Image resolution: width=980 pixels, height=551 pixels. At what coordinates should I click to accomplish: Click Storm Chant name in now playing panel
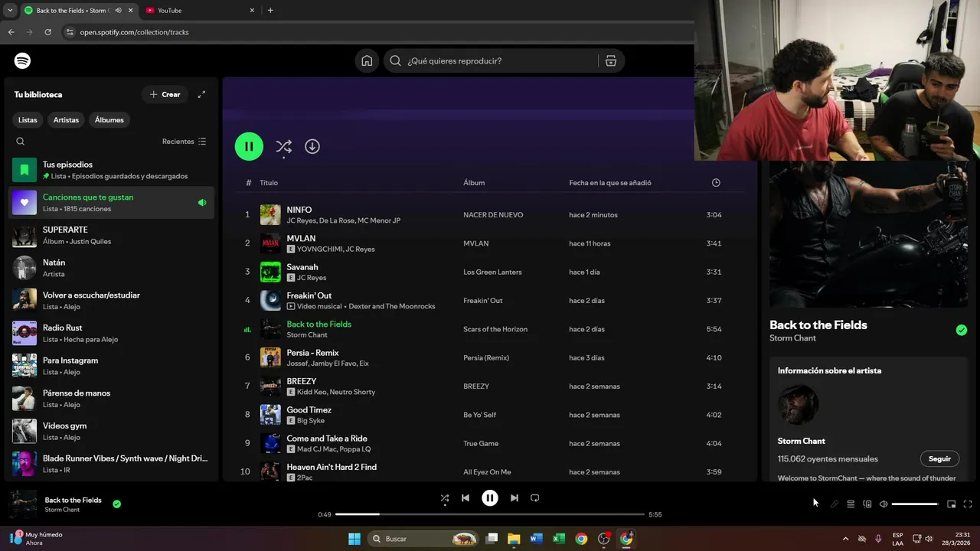click(x=792, y=338)
